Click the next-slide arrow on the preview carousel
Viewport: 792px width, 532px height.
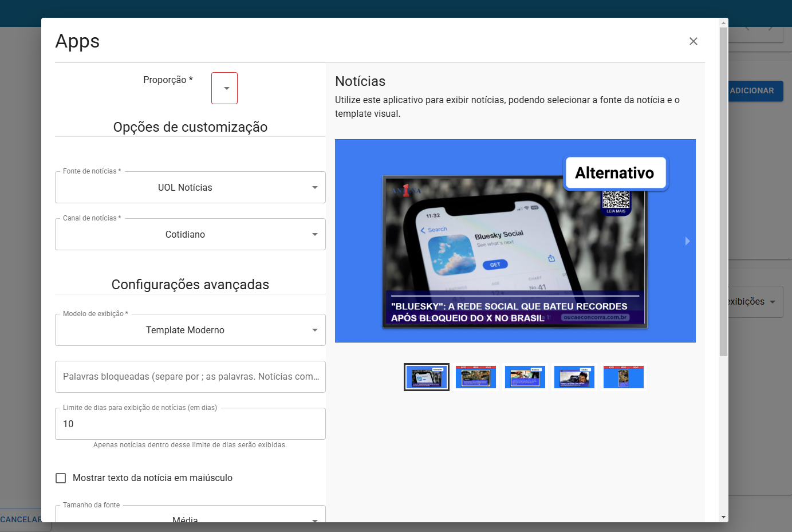coord(687,241)
